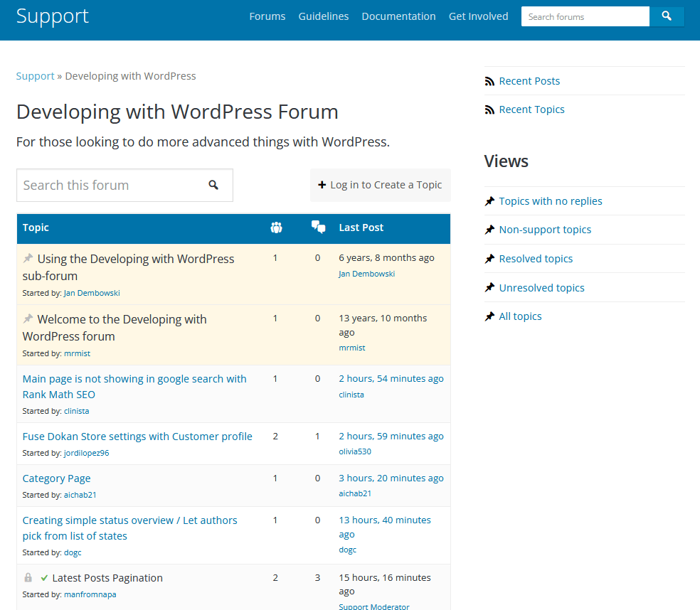700x610 pixels.
Task: Click pin icon beside Resolved topics
Action: 489,259
